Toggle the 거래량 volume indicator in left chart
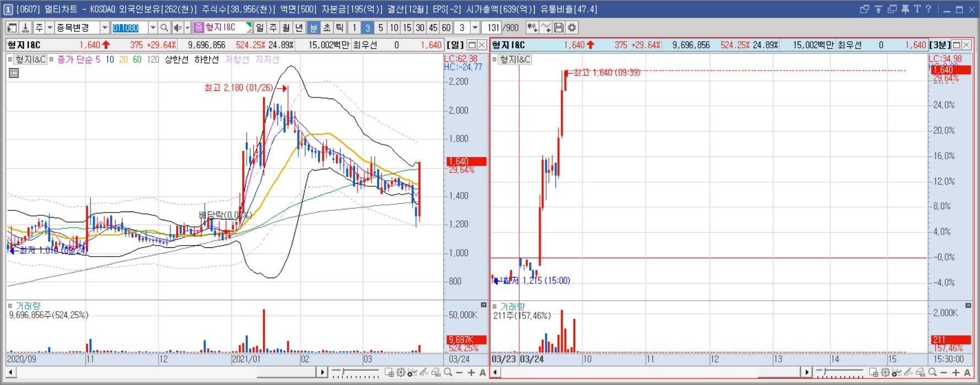This screenshot has width=980, height=385. (x=10, y=306)
